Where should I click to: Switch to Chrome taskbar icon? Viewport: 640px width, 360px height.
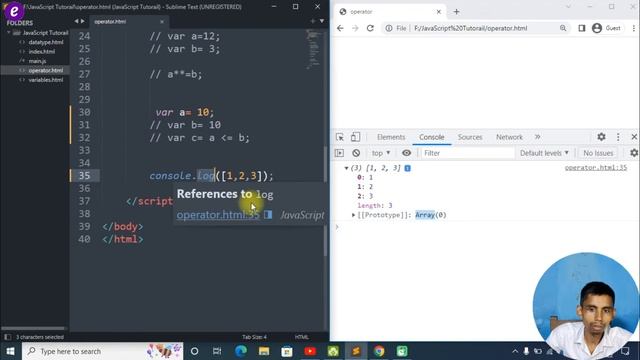pos(379,351)
